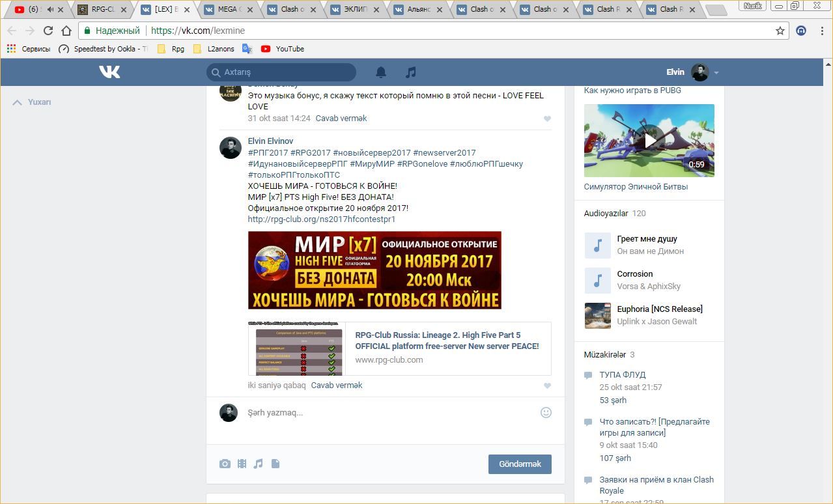Attach a photo with the camera icon
This screenshot has height=504, width=833.
[225, 464]
